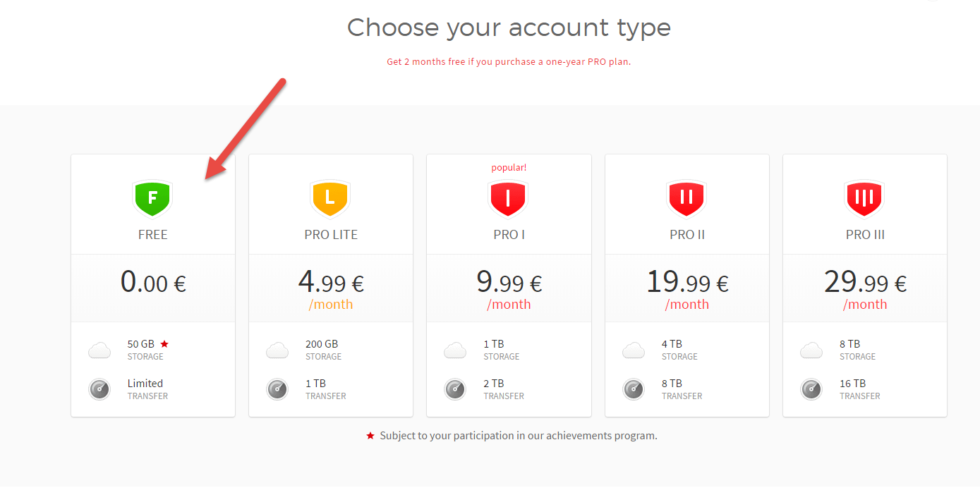The width and height of the screenshot is (980, 495).
Task: Select the 4.99 € per month price
Action: click(331, 283)
